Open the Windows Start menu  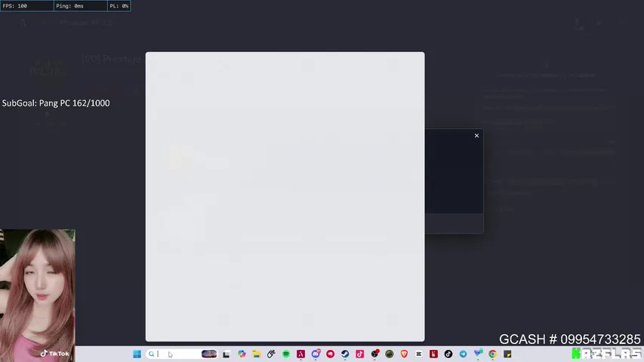[x=137, y=354]
